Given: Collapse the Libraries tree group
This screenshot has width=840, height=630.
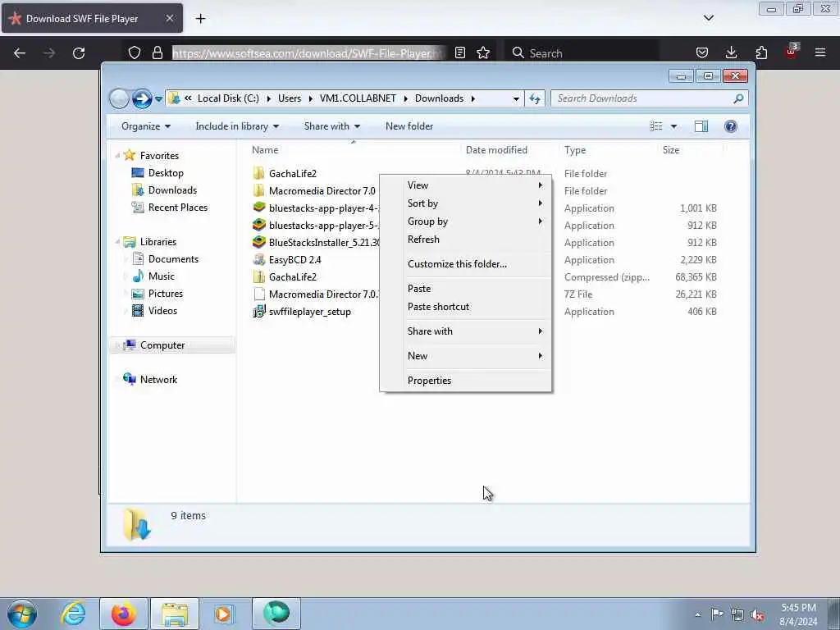Looking at the screenshot, I should [117, 242].
